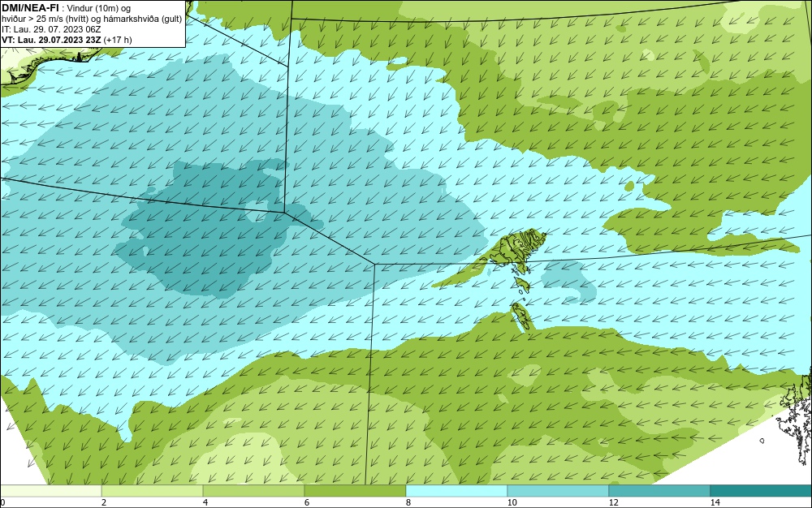Viewport: 812px width, 508px height.
Task: Click the 6–8 m/s green legend swatch
Action: (x=356, y=491)
